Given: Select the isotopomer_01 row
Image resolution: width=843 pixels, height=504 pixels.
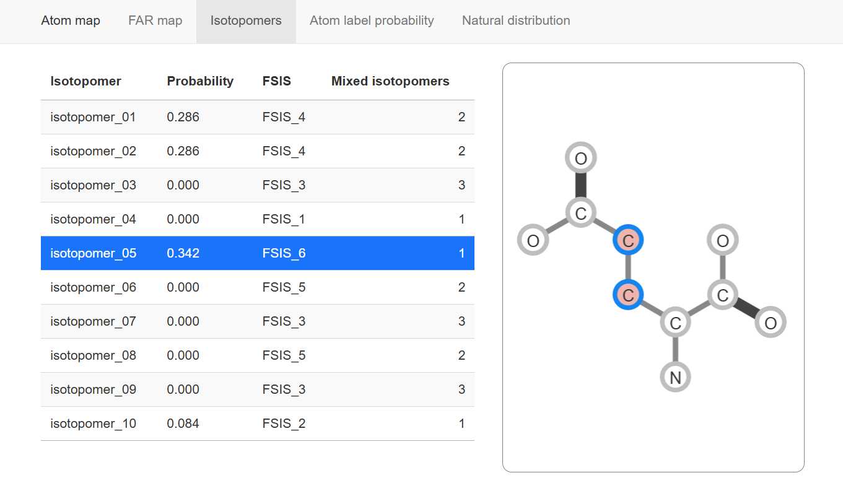Looking at the screenshot, I should click(x=258, y=117).
